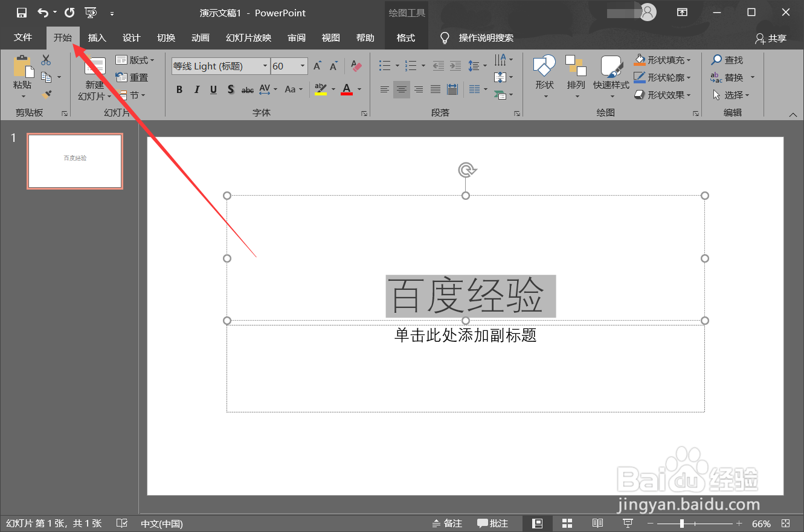The height and width of the screenshot is (532, 804).
Task: Switch to Reading view icon
Action: [x=597, y=523]
